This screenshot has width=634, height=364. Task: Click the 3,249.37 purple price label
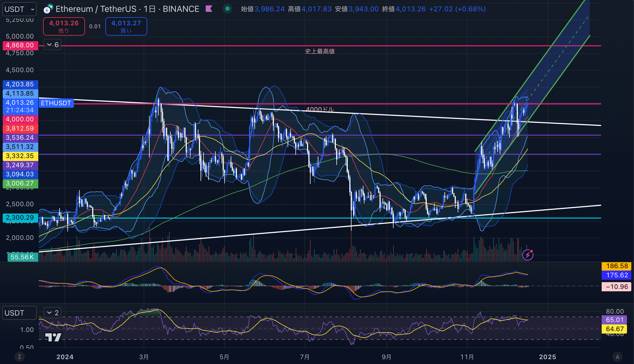[x=20, y=165]
